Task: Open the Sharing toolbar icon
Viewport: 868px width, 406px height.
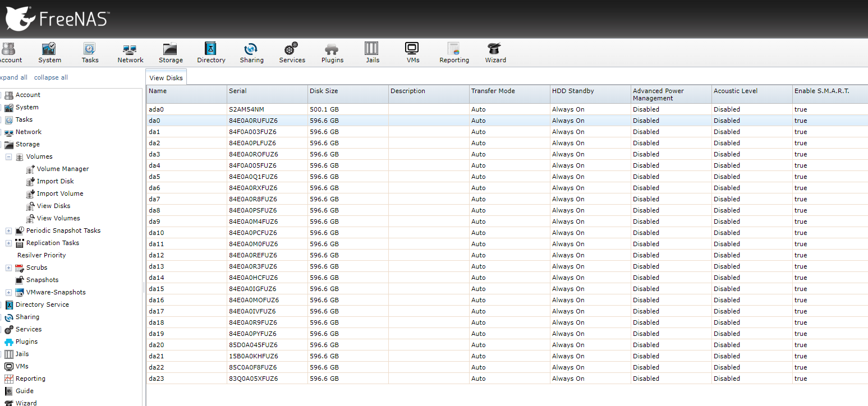Action: pyautogui.click(x=251, y=53)
